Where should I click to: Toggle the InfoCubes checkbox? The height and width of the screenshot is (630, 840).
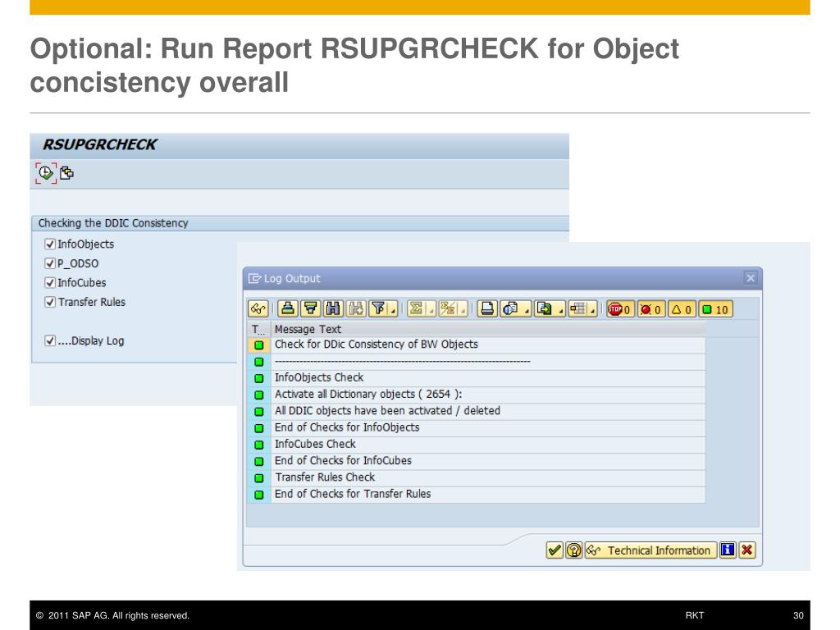pos(50,283)
